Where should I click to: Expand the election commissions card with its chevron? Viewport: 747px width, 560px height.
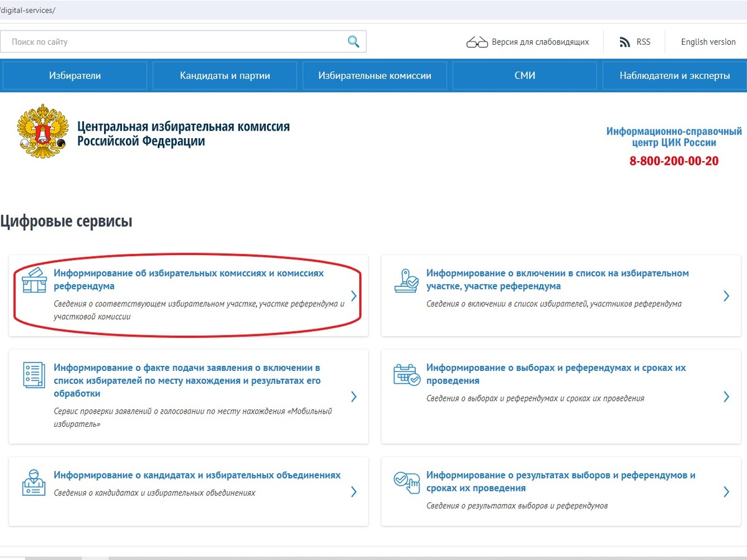point(354,296)
